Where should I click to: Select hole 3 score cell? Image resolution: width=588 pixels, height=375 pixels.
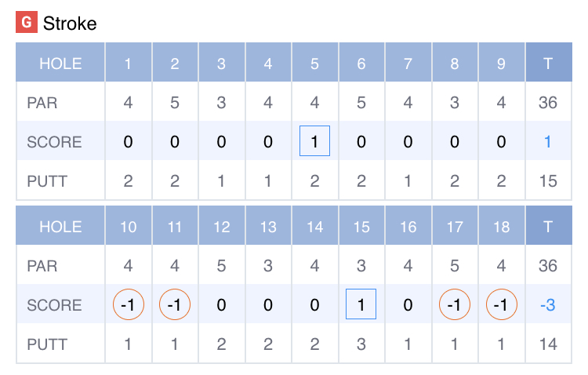click(x=221, y=141)
